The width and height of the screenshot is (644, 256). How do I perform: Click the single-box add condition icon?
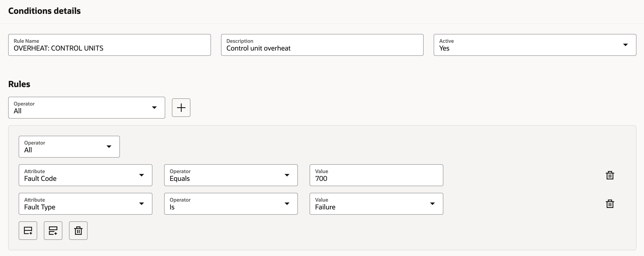(x=28, y=230)
